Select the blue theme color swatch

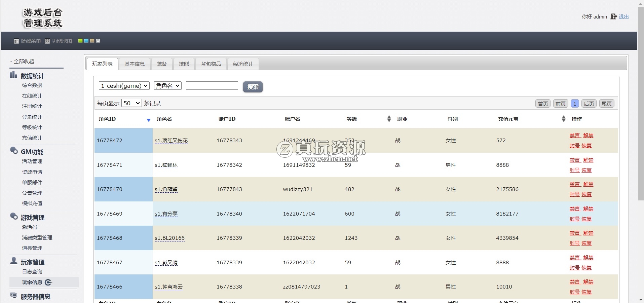pos(86,41)
